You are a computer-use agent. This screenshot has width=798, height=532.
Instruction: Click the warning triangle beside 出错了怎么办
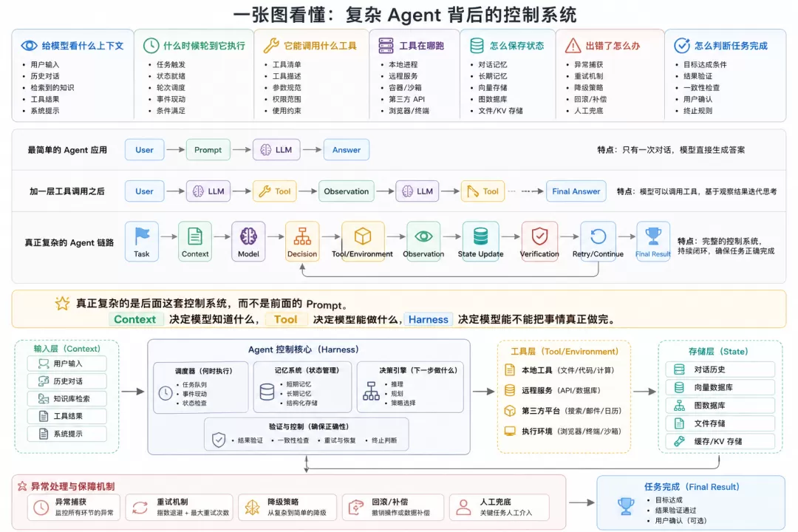pyautogui.click(x=573, y=46)
